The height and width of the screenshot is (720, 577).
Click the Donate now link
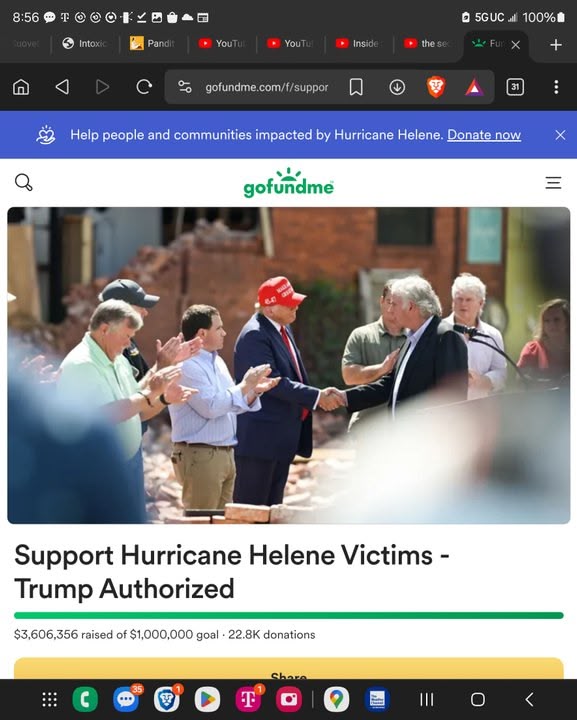tap(484, 135)
